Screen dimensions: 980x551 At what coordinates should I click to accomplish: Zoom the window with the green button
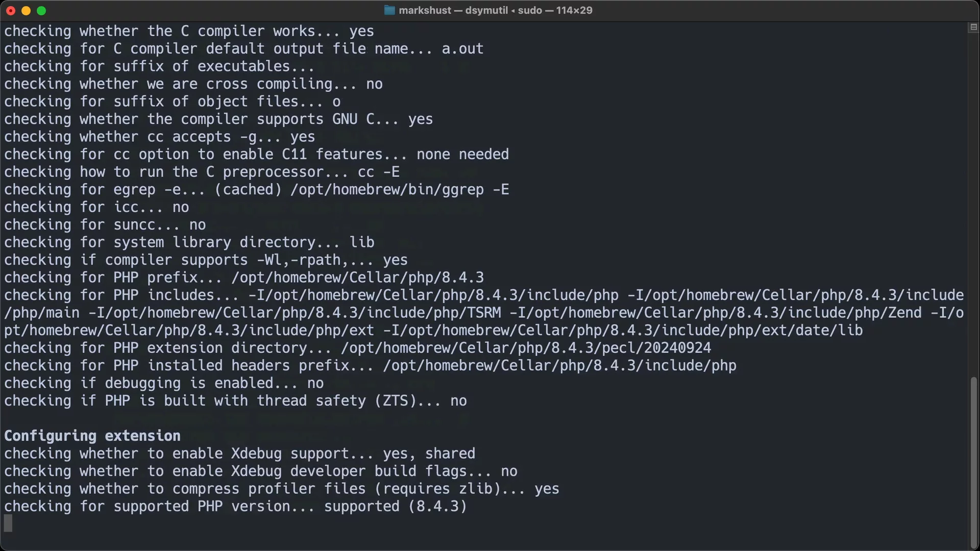[41, 11]
